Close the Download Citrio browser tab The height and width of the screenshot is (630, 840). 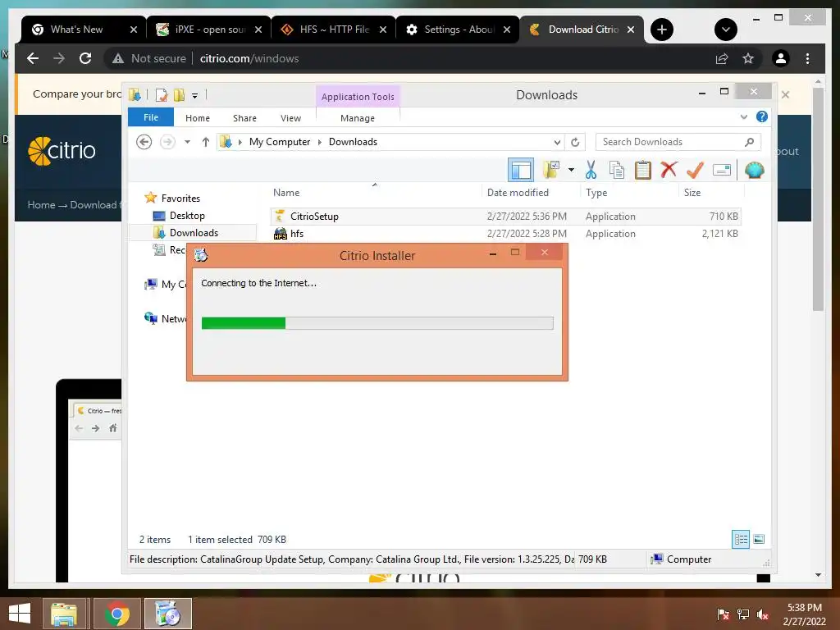(x=631, y=30)
